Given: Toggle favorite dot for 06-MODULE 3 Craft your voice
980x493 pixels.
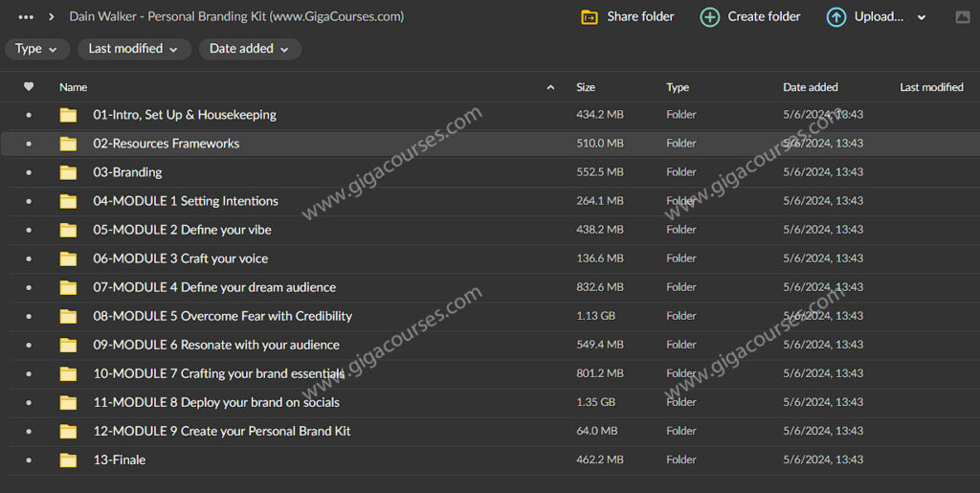Looking at the screenshot, I should pos(29,258).
